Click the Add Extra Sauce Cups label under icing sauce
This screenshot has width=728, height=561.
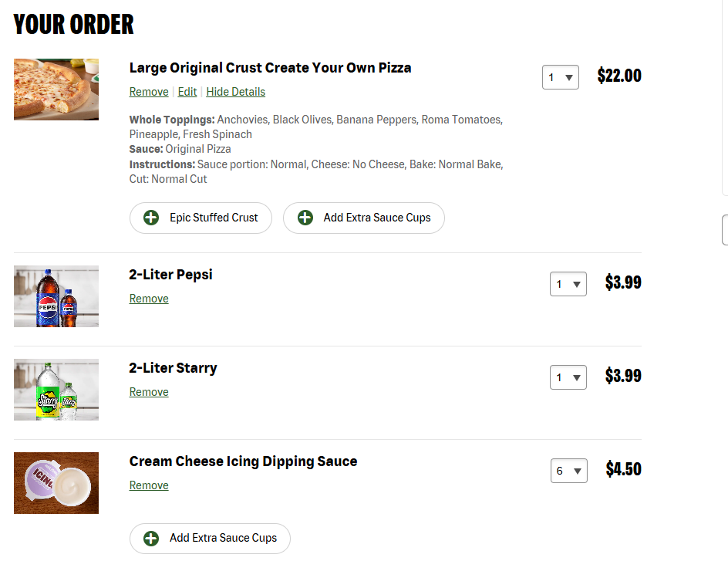click(x=223, y=538)
